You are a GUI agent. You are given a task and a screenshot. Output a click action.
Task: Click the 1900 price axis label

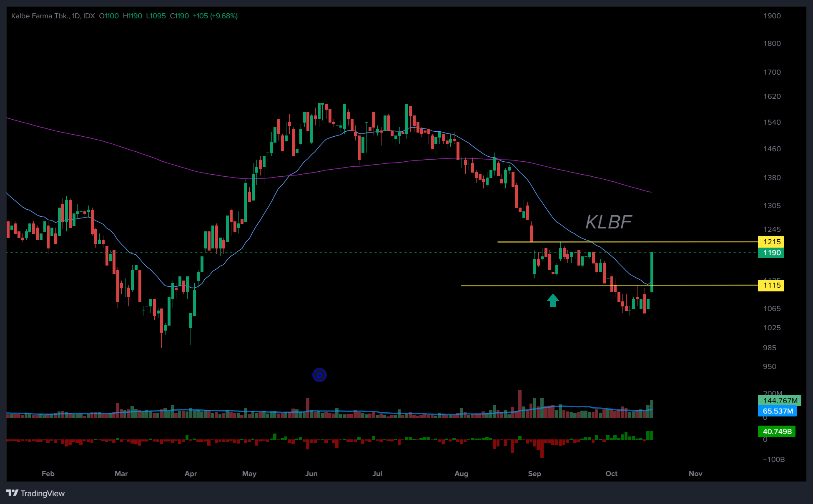click(772, 16)
